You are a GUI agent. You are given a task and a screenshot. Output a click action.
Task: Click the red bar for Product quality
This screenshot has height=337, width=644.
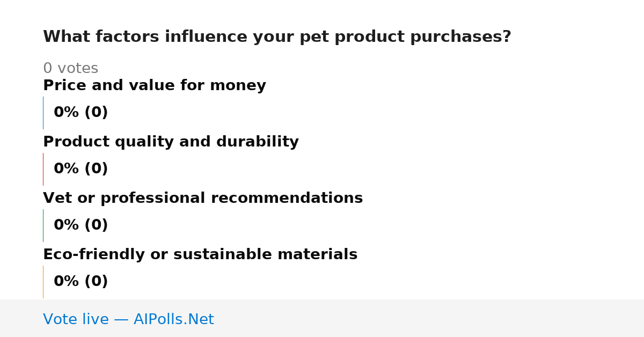pyautogui.click(x=43, y=169)
